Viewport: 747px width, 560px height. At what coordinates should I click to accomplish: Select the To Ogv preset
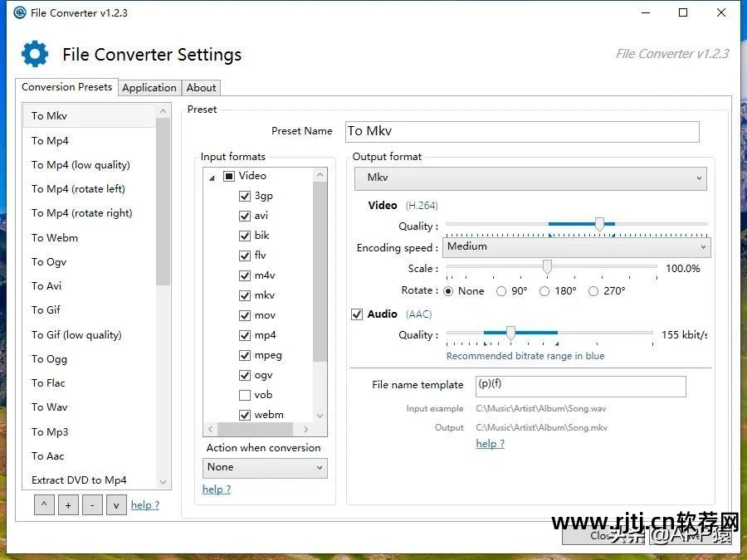[x=90, y=262]
